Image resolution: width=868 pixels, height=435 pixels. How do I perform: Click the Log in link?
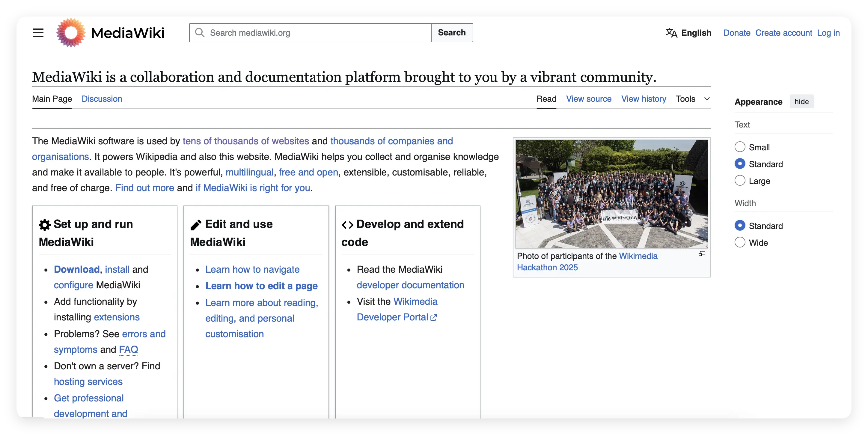[828, 33]
